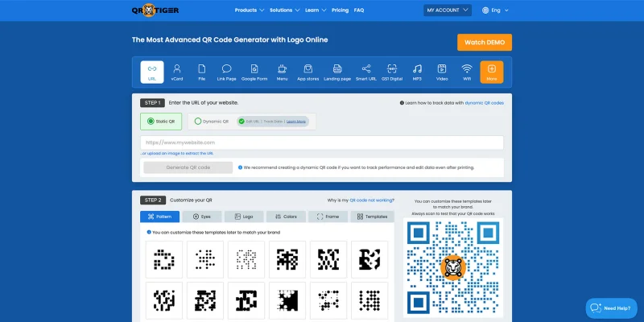The height and width of the screenshot is (322, 644).
Task: Select the second pattern in the top row
Action: click(x=205, y=259)
